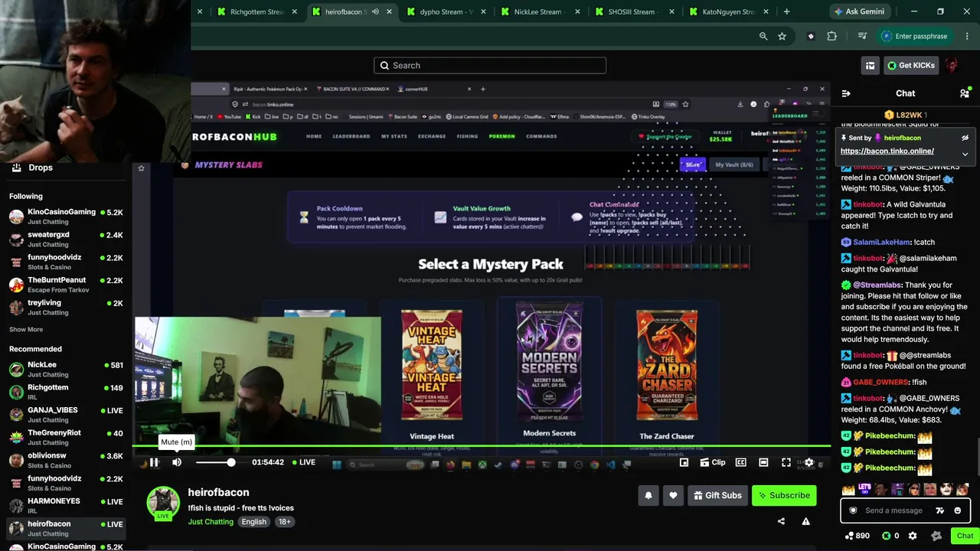Open the Kick store gift-box icon
The height and width of the screenshot is (551, 980).
[x=870, y=66]
